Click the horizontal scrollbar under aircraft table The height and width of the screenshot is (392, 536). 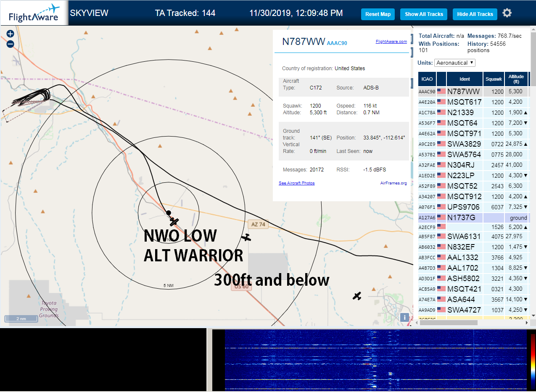coord(448,322)
